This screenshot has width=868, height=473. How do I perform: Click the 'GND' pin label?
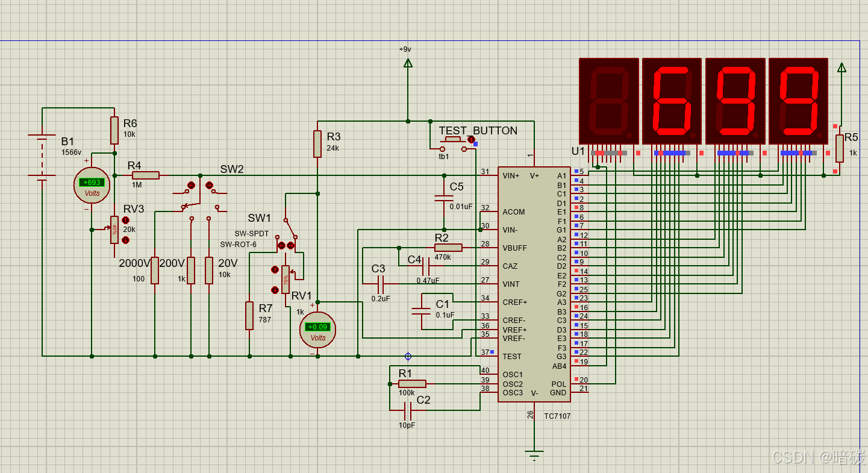point(558,393)
